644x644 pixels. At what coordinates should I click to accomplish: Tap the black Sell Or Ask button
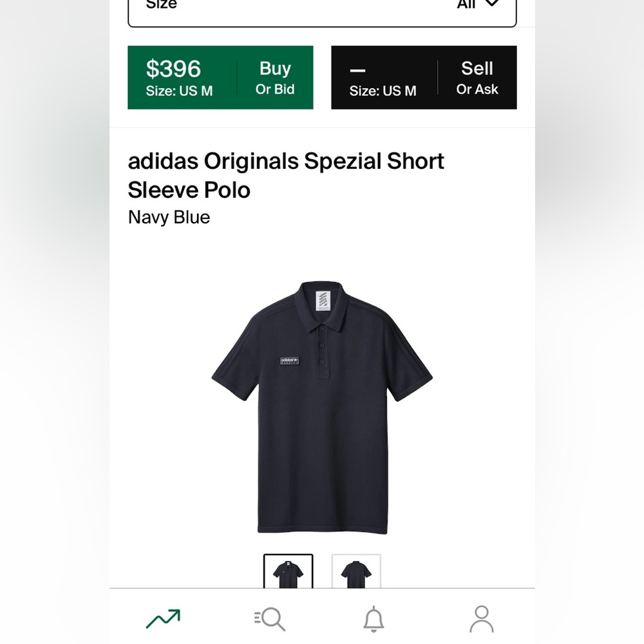point(424,77)
